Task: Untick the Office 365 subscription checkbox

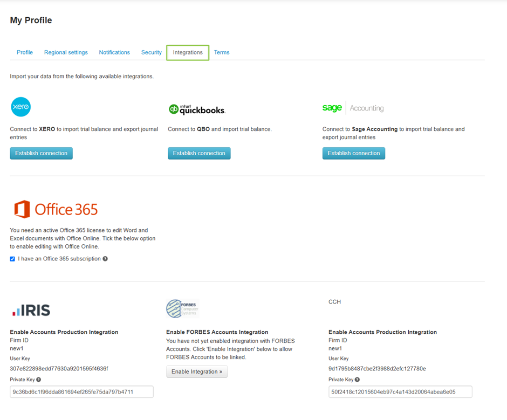Action: (12, 259)
